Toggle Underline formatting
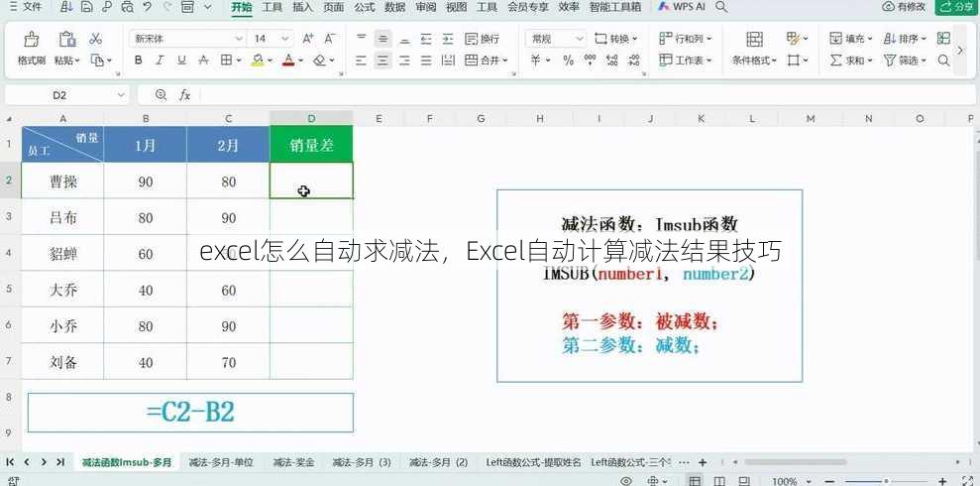 (181, 61)
